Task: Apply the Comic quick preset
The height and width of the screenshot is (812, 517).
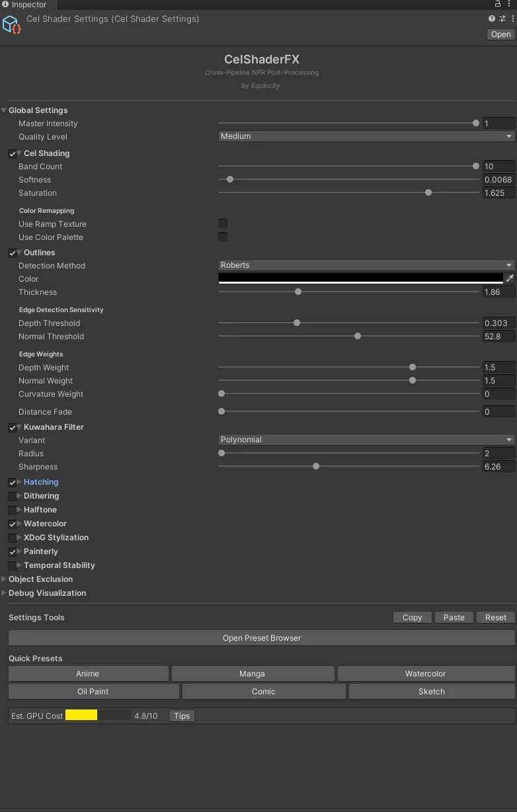Action: [x=263, y=692]
